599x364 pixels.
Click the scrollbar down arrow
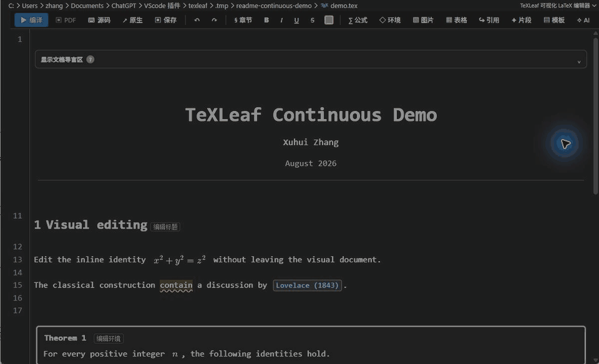[595, 360]
